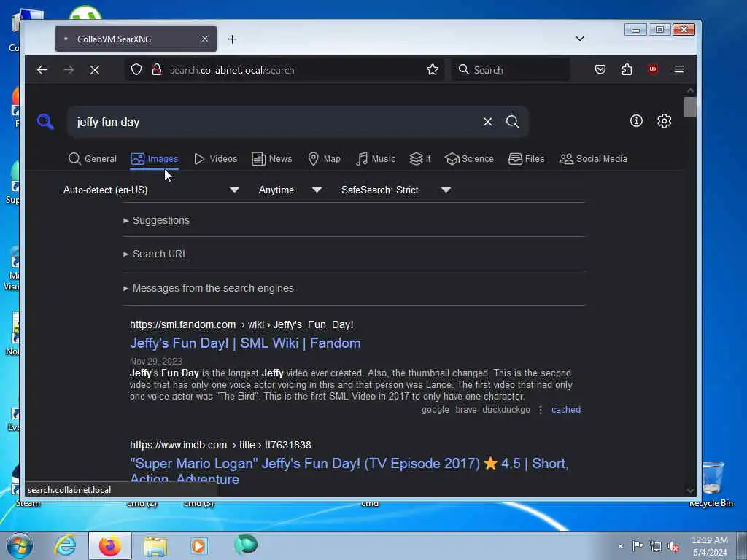Click the scrollbar down arrow
Screen dimensions: 747x560
pos(690,490)
